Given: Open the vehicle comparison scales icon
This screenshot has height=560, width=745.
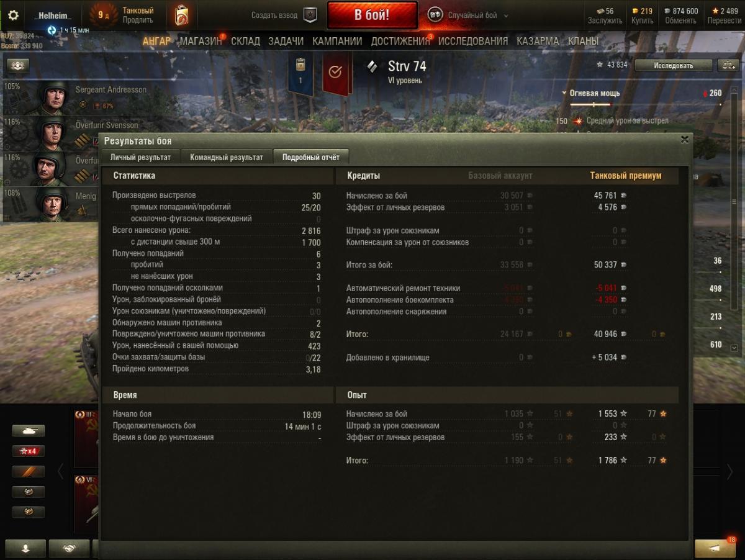Looking at the screenshot, I should (x=727, y=65).
